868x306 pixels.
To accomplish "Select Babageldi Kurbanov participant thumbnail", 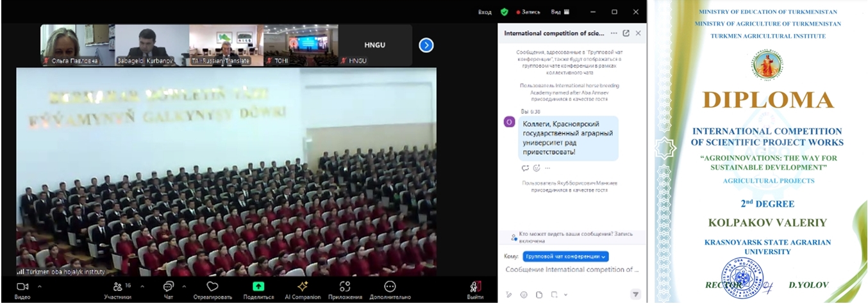I will point(151,45).
